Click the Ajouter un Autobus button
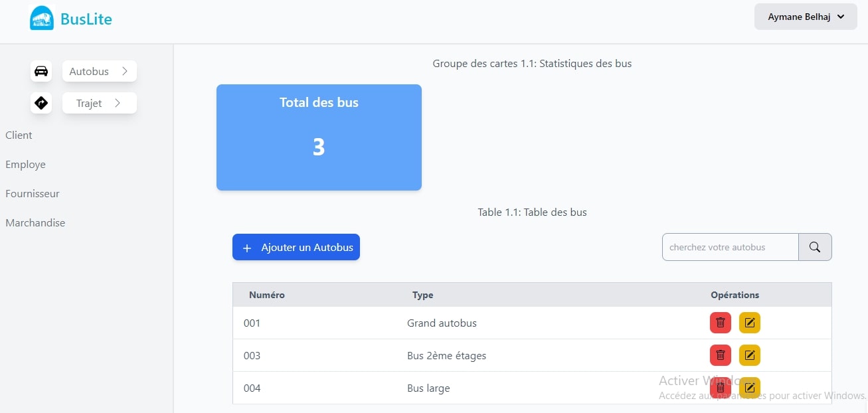The height and width of the screenshot is (413, 868). 296,247
